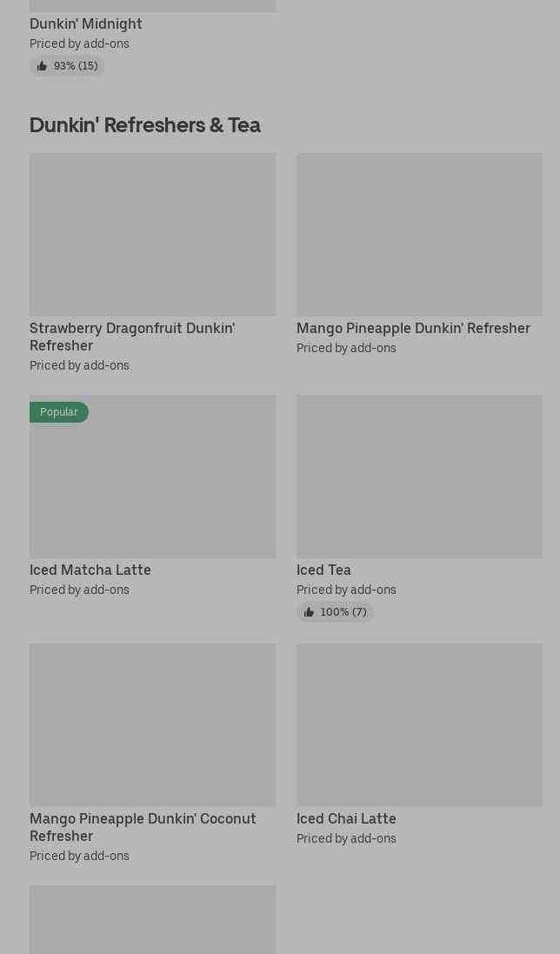Open the Iced Matcha Latte title
Image resolution: width=560 pixels, height=954 pixels.
90,570
